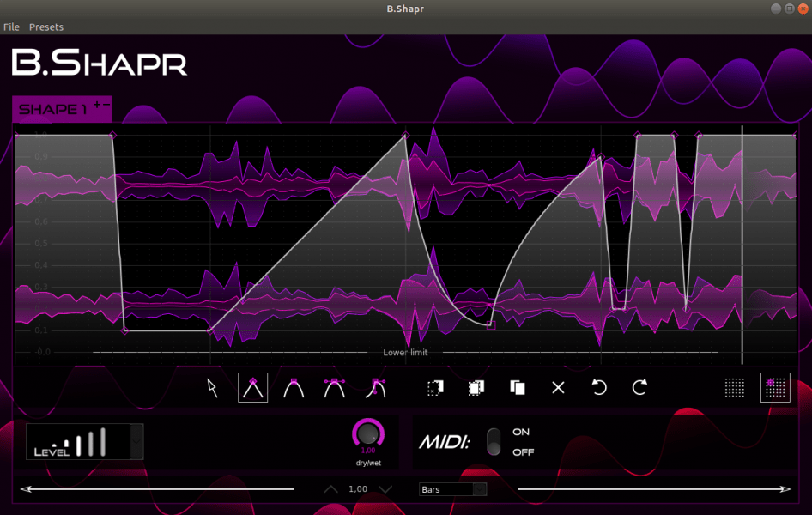Decrease the 1,00 base value with down chevron

click(385, 489)
